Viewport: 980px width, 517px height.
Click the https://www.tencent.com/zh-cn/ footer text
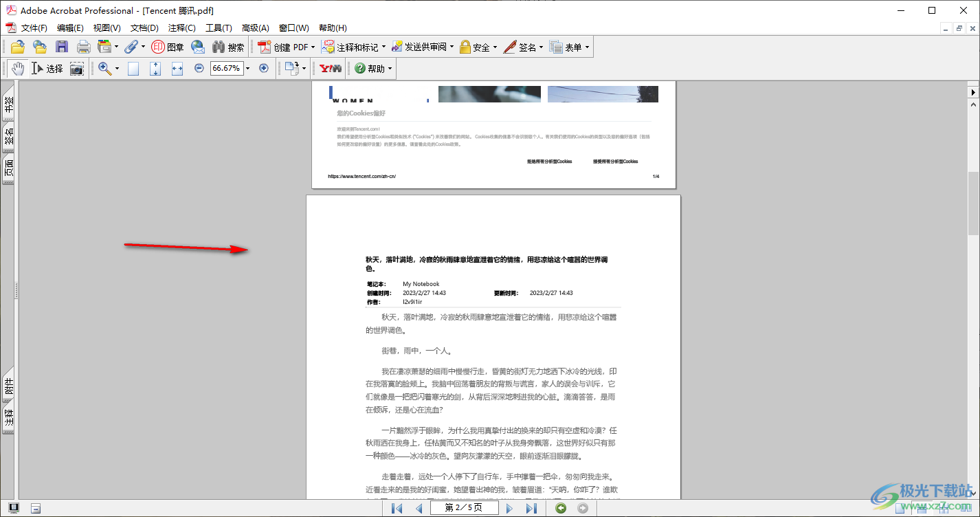(x=361, y=177)
